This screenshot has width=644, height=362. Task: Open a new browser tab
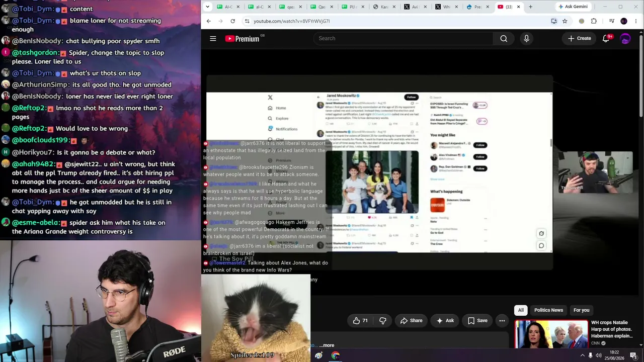(530, 7)
